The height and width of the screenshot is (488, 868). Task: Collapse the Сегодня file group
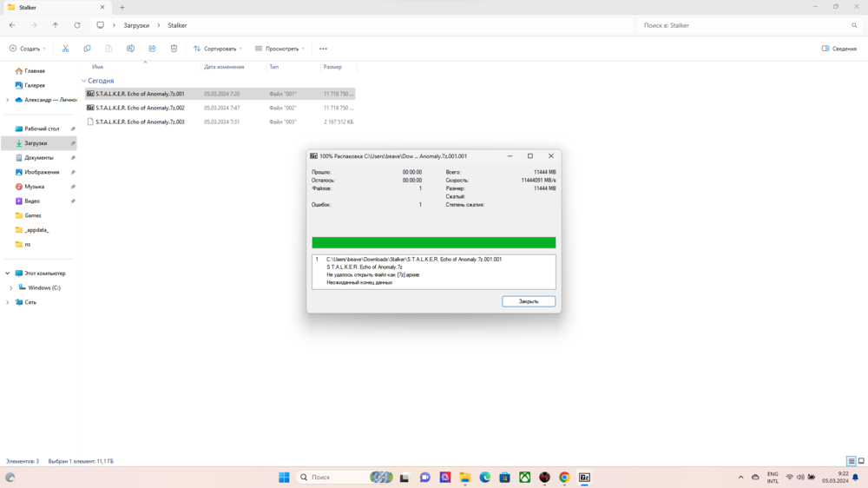84,81
